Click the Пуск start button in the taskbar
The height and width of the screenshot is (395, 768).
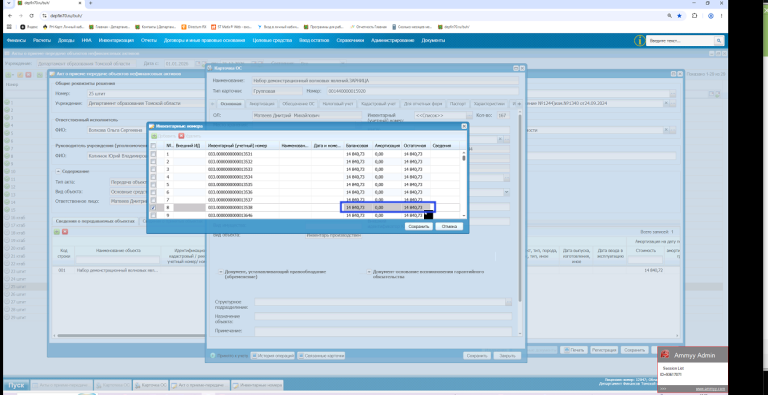(16, 385)
